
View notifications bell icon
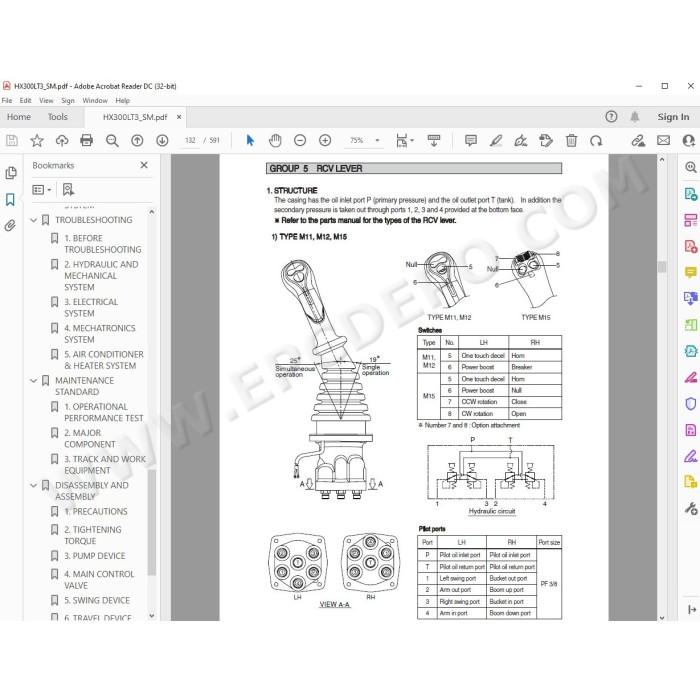coord(634,117)
